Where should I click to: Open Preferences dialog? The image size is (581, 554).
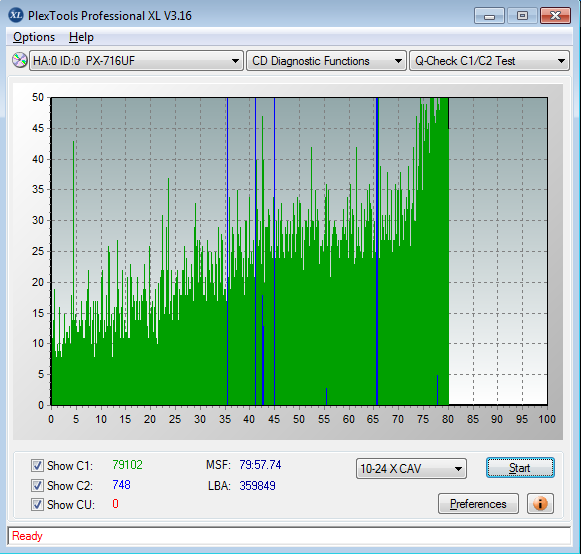pyautogui.click(x=478, y=504)
